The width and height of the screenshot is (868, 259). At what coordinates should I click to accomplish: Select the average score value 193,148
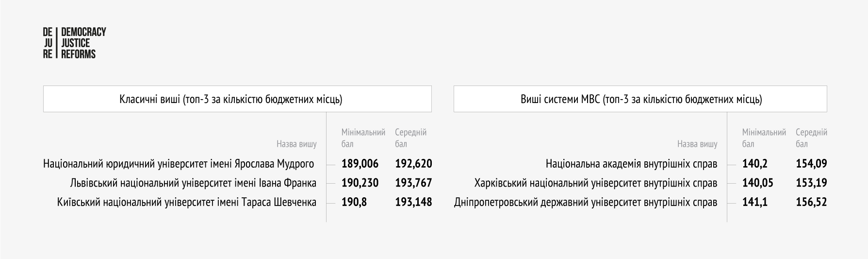click(413, 202)
